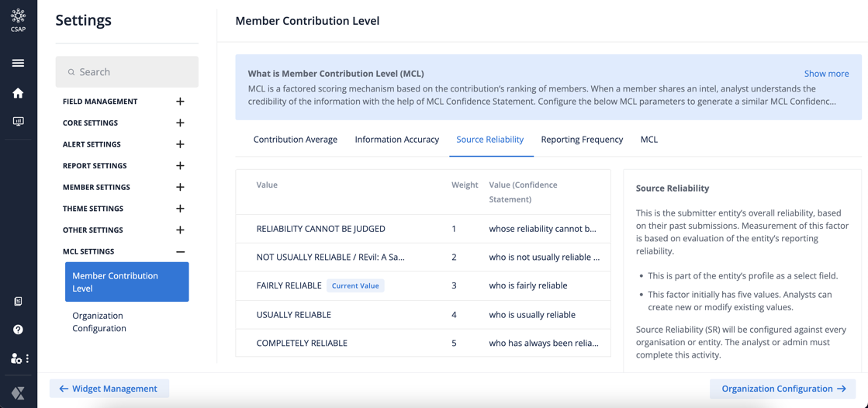Open the monitor dashboard sidebar icon

pos(18,122)
